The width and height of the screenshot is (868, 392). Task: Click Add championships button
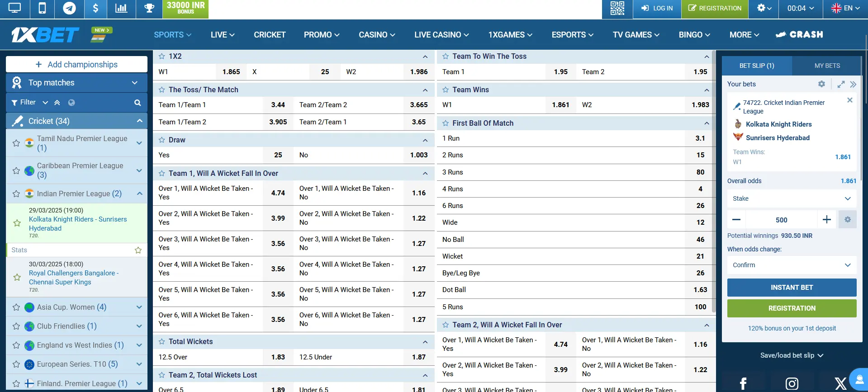(x=76, y=64)
